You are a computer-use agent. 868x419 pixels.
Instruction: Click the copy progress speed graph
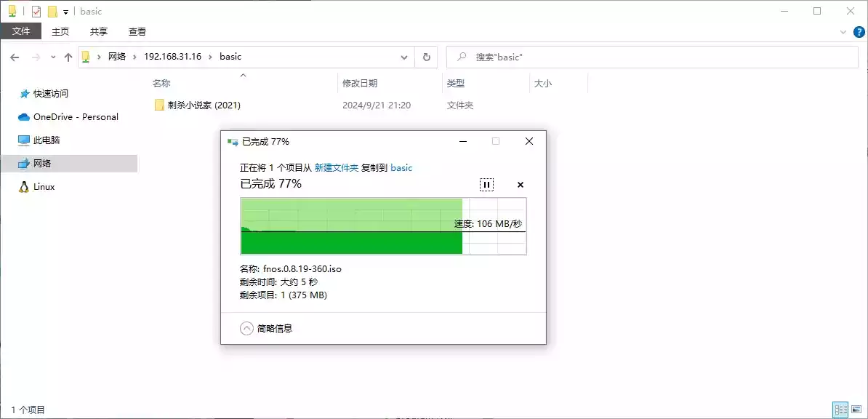(x=383, y=226)
